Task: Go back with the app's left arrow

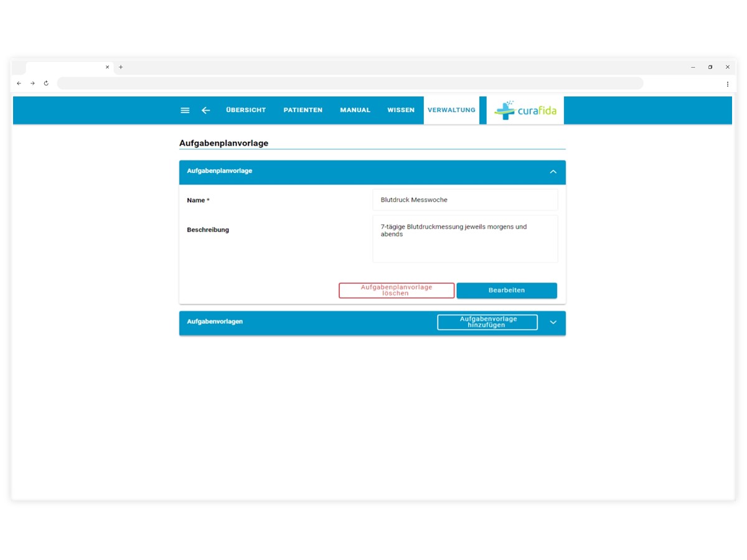Action: tap(206, 110)
